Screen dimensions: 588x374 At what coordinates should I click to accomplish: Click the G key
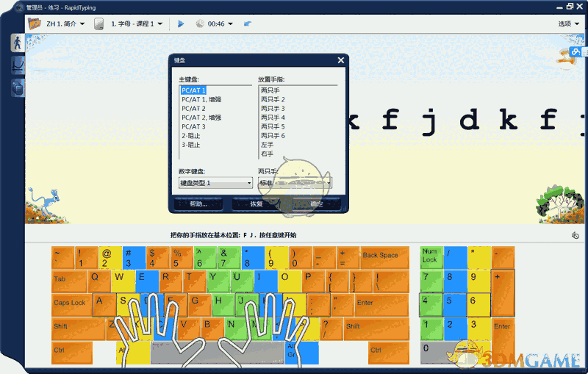[199, 305]
